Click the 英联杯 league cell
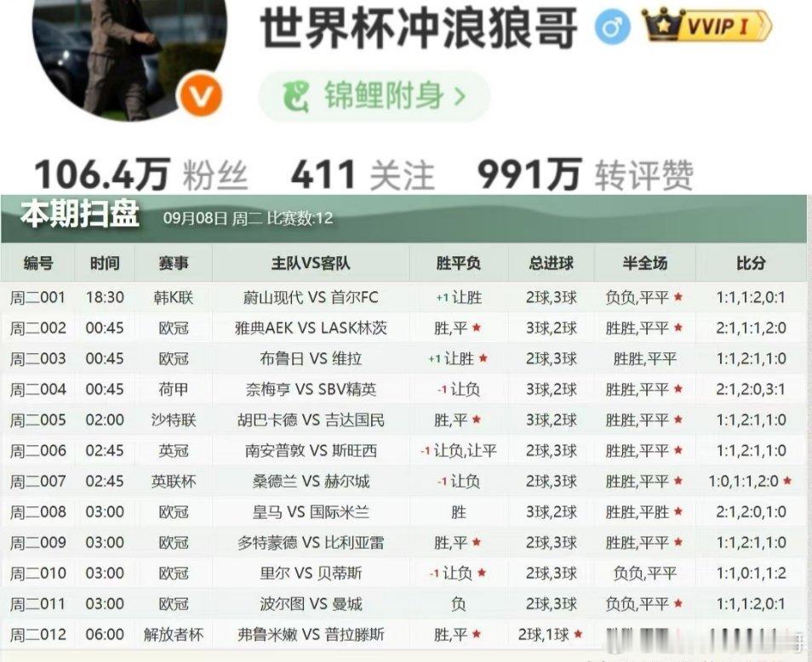The image size is (812, 662). [174, 482]
